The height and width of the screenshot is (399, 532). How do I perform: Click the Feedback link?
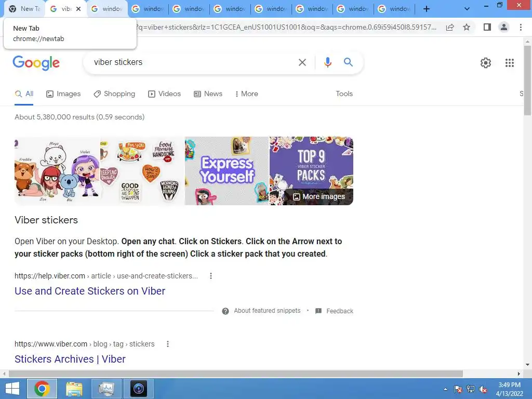pos(340,311)
